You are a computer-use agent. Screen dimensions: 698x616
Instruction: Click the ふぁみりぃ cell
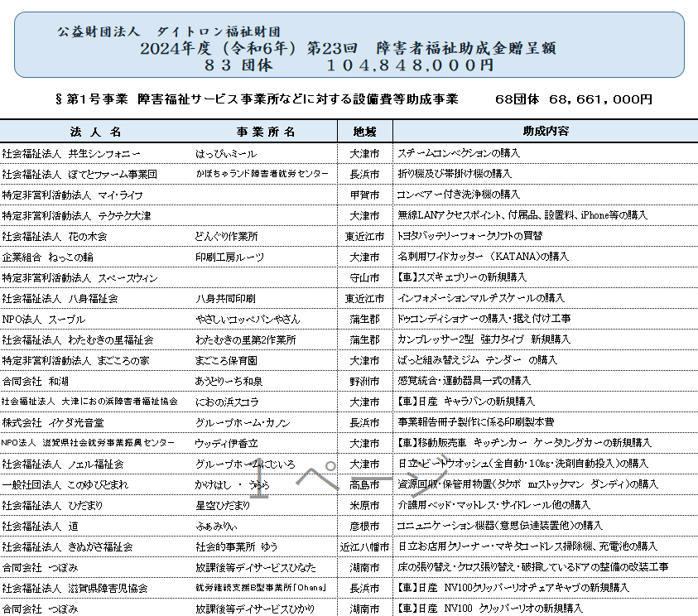tap(216, 527)
